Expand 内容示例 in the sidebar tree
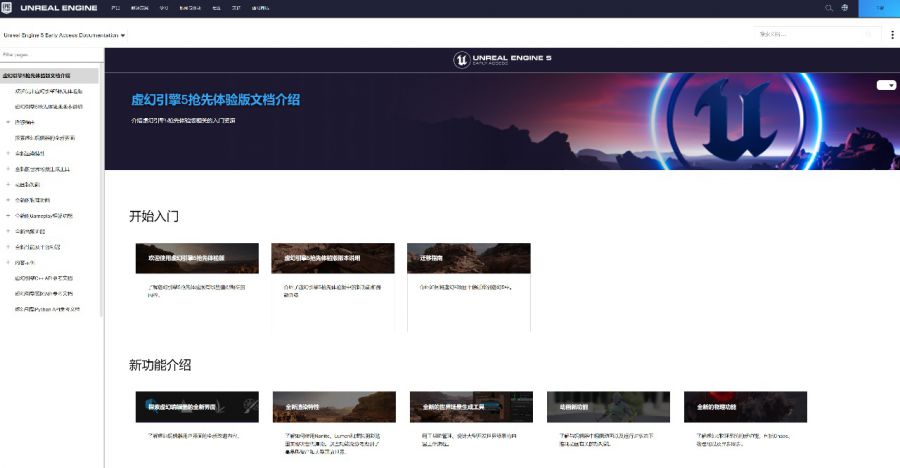The width and height of the screenshot is (900, 468). pyautogui.click(x=8, y=262)
